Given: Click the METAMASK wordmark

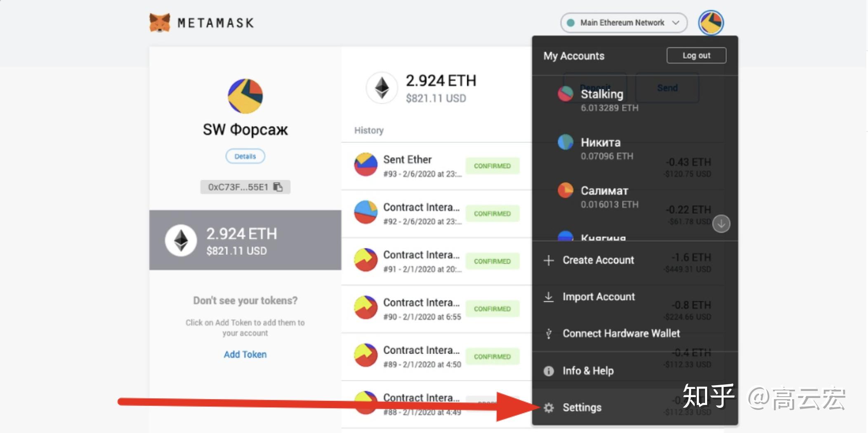Looking at the screenshot, I should tap(215, 23).
